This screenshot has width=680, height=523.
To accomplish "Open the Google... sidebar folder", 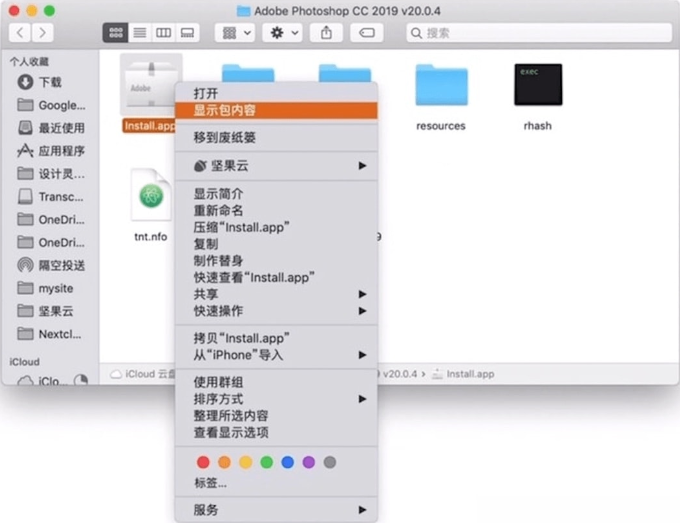I will (51, 105).
